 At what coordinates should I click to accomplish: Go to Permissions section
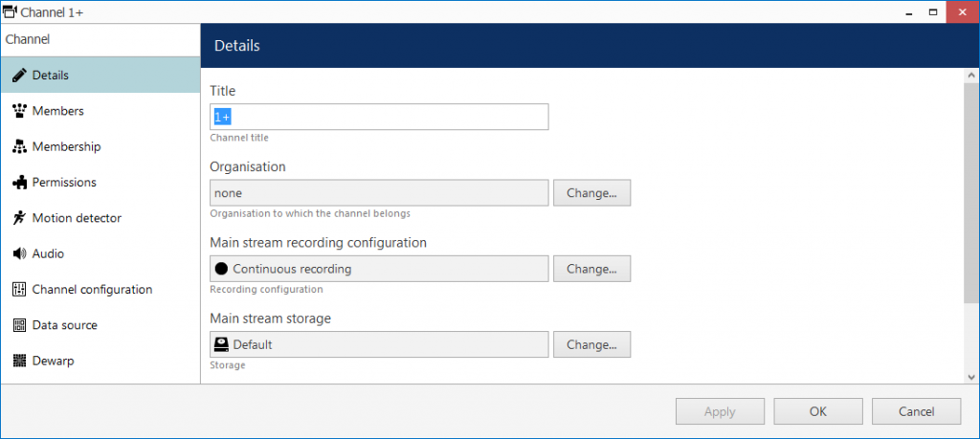point(100,183)
